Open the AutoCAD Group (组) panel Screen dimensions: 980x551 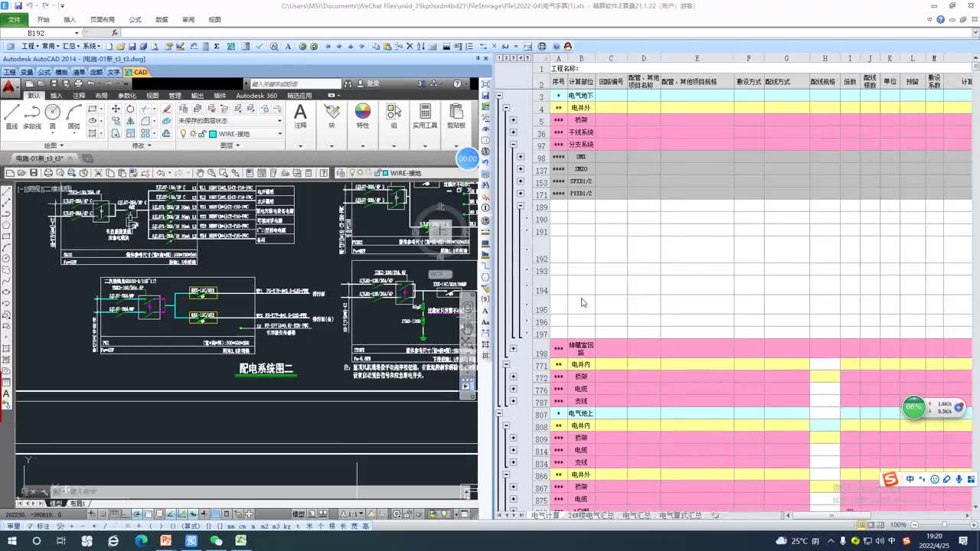click(x=394, y=116)
